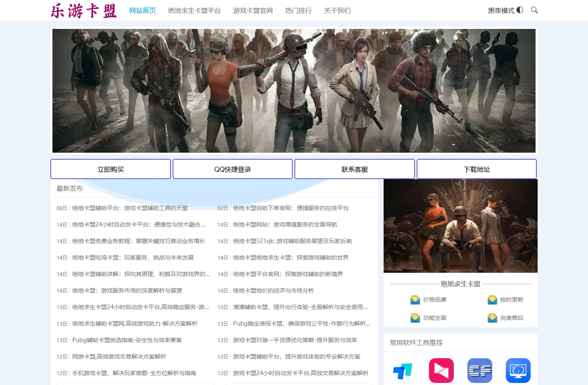
Task: Click the 立即购买 button
Action: point(111,169)
